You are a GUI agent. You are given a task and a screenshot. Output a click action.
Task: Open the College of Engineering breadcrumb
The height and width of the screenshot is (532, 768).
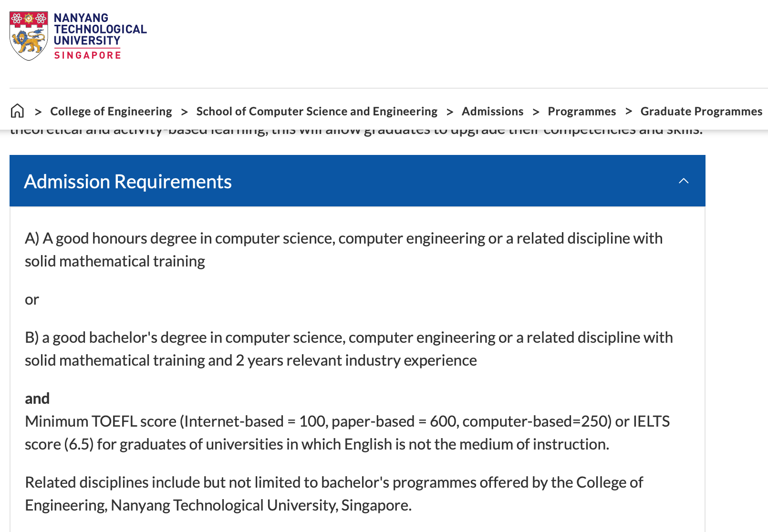pyautogui.click(x=111, y=111)
